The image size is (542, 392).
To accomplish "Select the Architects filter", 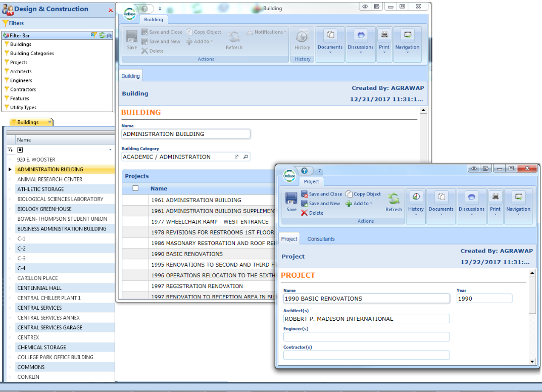I will tap(21, 71).
